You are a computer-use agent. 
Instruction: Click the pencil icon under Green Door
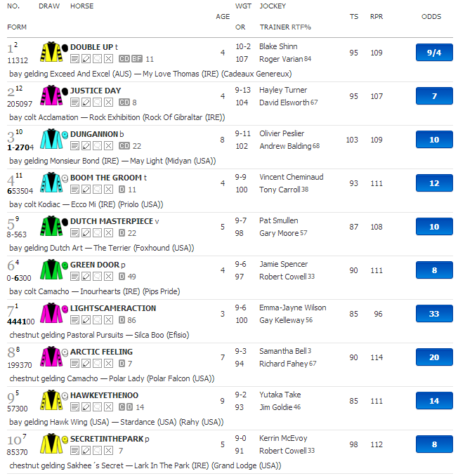point(86,277)
